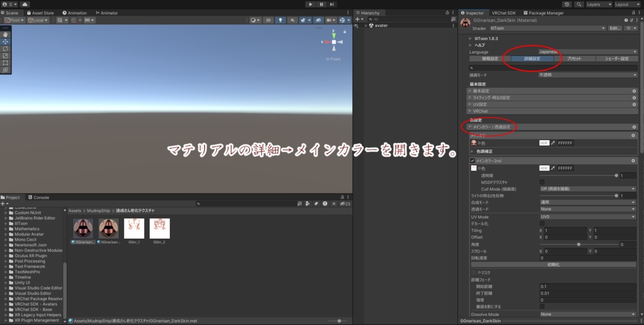This screenshot has height=325, width=644.
Task: Select the Move tool
Action: 5,41
